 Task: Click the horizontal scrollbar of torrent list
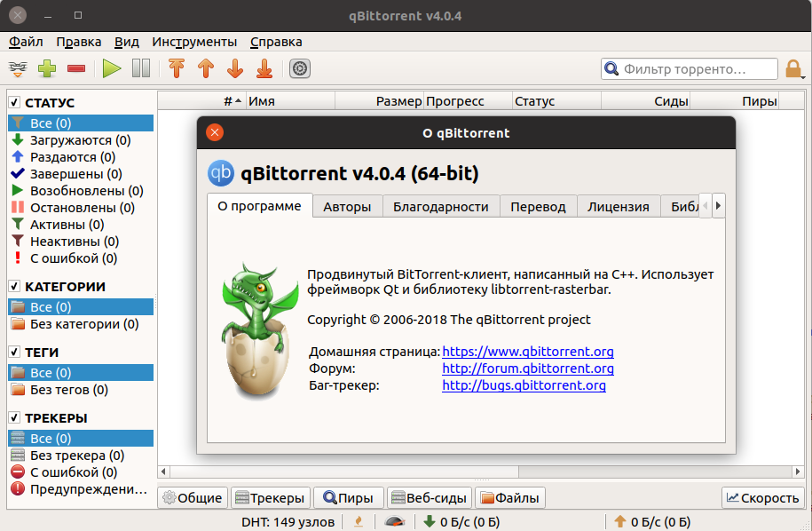point(344,472)
